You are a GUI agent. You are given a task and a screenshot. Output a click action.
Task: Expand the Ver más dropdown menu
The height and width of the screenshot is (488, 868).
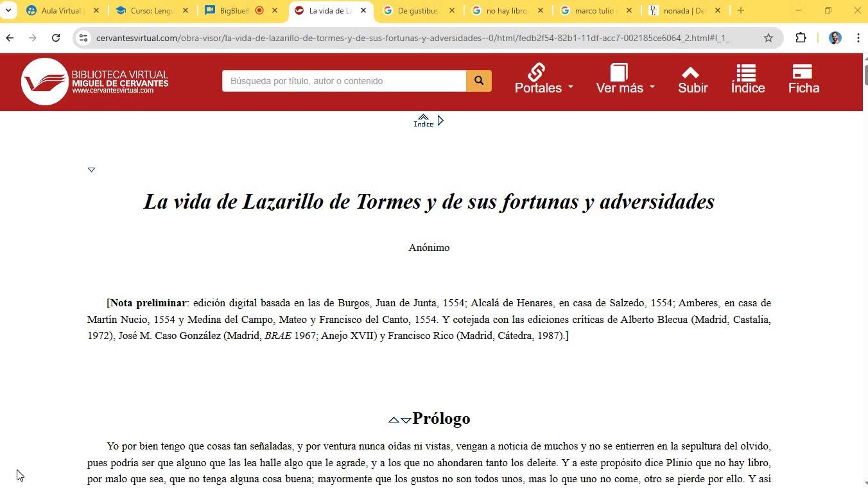click(625, 80)
